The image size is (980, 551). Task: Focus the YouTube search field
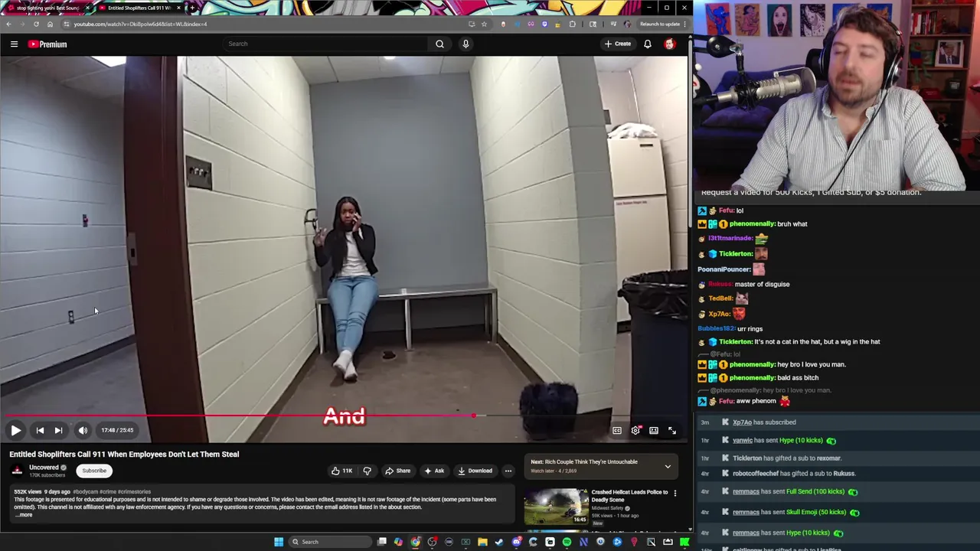[325, 44]
